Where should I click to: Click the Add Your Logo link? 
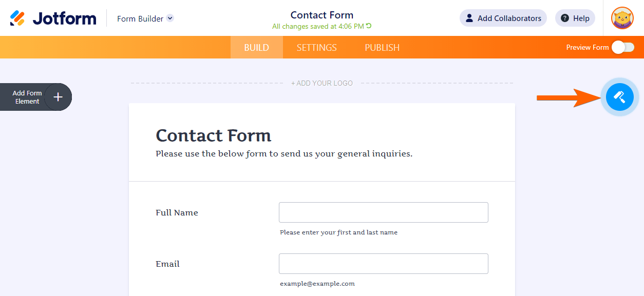322,83
